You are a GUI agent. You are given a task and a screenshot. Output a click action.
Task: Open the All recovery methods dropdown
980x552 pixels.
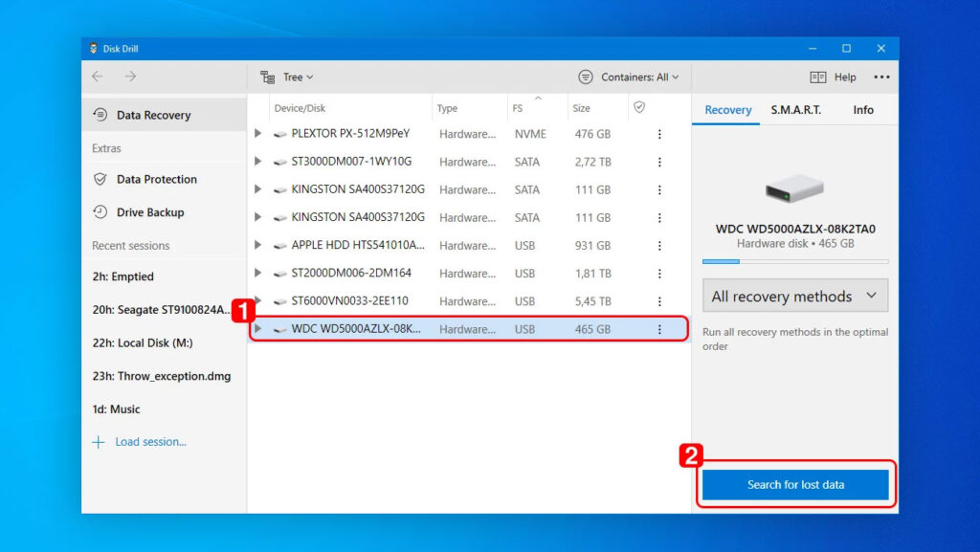[795, 296]
